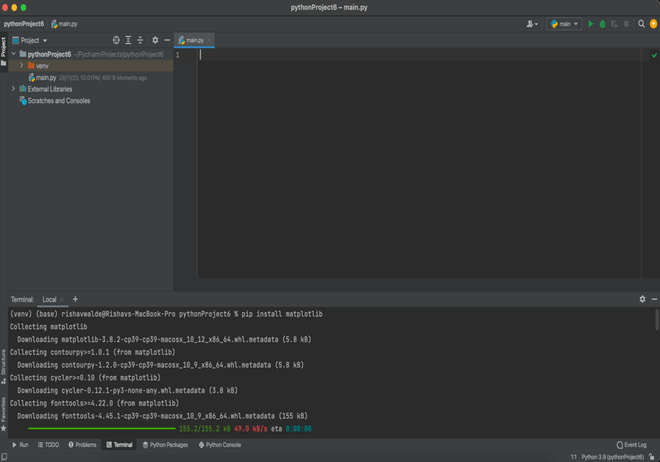Open Search Everywhere magnifier icon
The image size is (660, 462).
tap(642, 24)
